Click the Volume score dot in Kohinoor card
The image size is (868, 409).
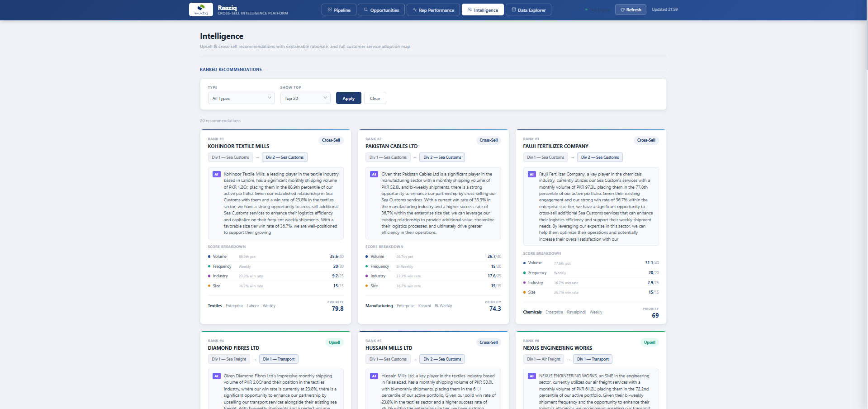(209, 257)
